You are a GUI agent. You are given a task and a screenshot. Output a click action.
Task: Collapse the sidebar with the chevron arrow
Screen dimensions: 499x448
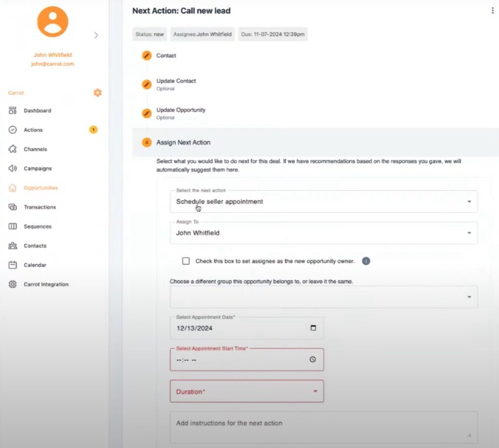click(x=96, y=35)
